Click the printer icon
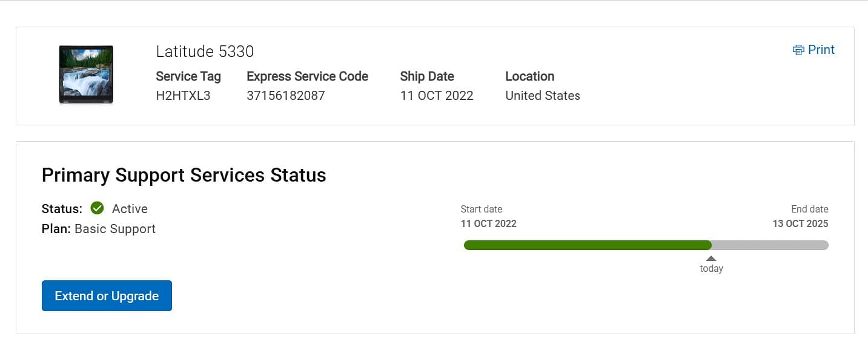 pyautogui.click(x=798, y=50)
